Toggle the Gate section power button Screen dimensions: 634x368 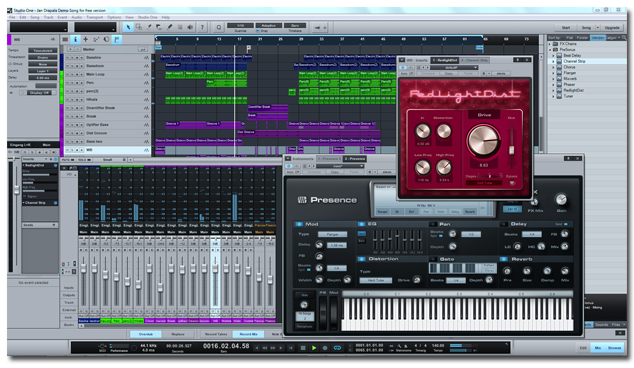(x=433, y=259)
